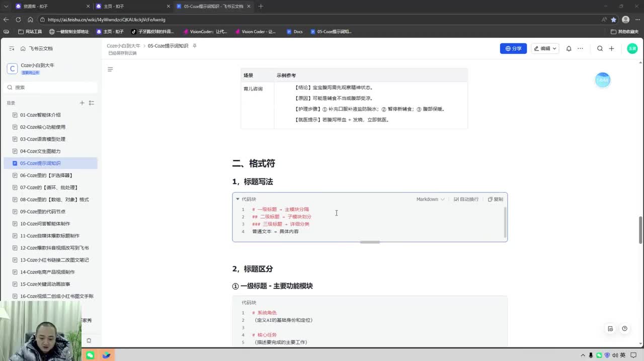Click the address bar URL
Viewport: 644px width, 361px height.
click(x=107, y=20)
